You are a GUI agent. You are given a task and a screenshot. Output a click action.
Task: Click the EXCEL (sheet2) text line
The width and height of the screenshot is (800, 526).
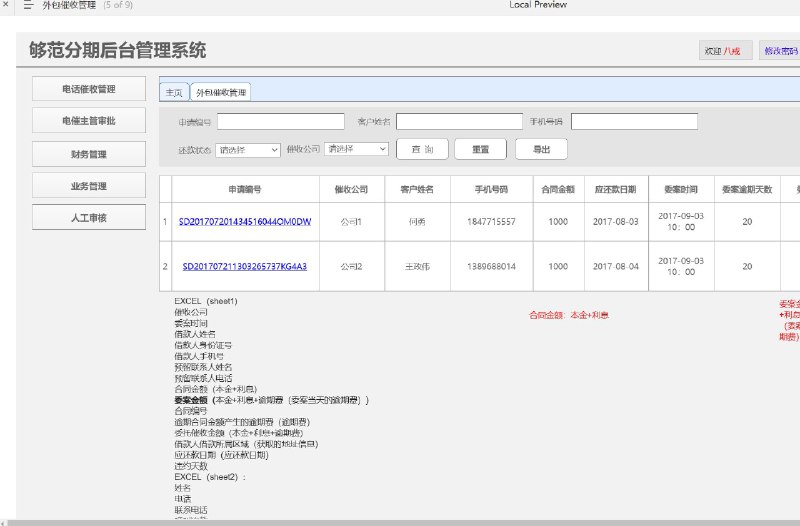pyautogui.click(x=210, y=477)
